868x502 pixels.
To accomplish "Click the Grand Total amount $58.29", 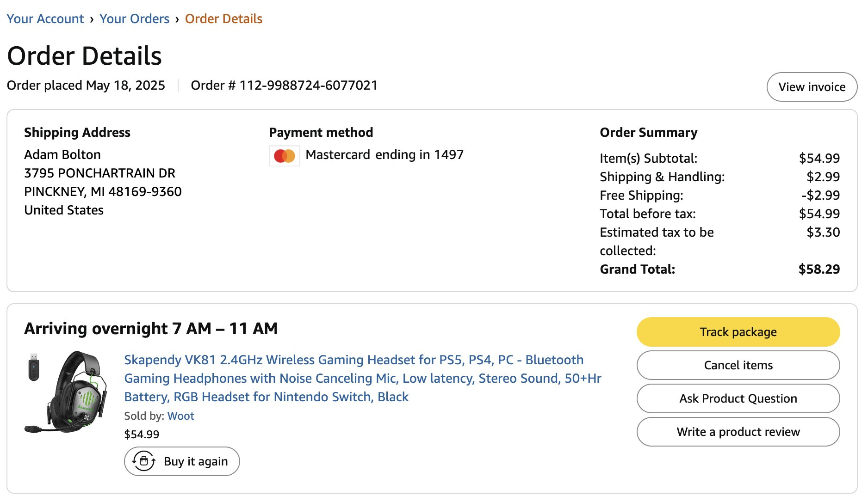I will point(819,269).
